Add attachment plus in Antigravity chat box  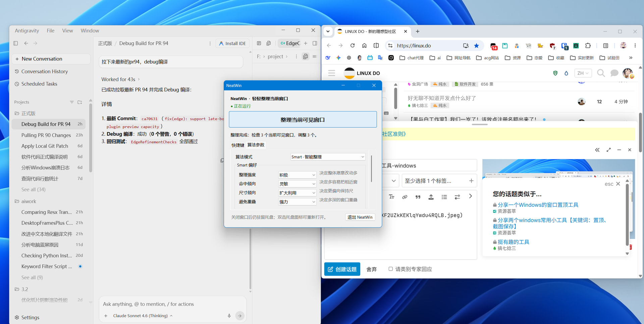[x=106, y=316]
